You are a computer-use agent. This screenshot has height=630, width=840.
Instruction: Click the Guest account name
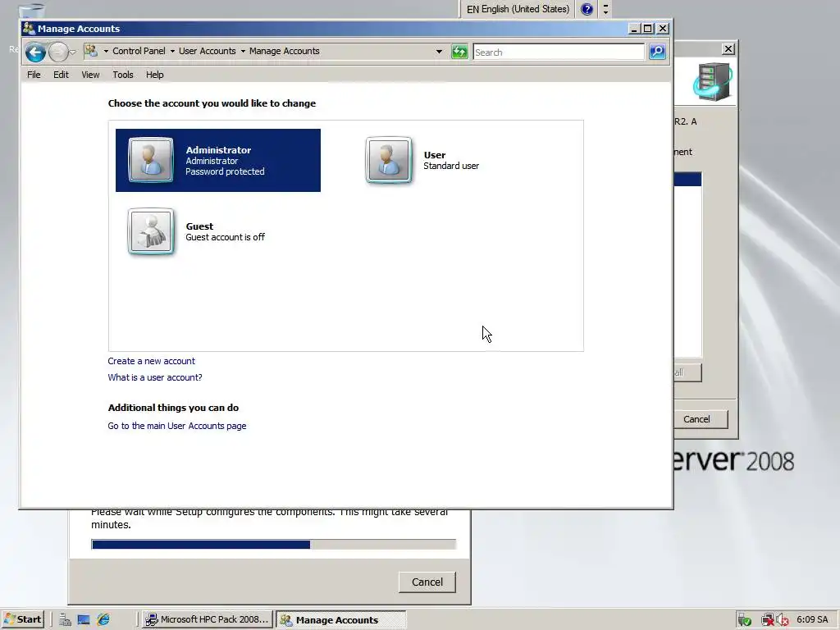(x=199, y=226)
